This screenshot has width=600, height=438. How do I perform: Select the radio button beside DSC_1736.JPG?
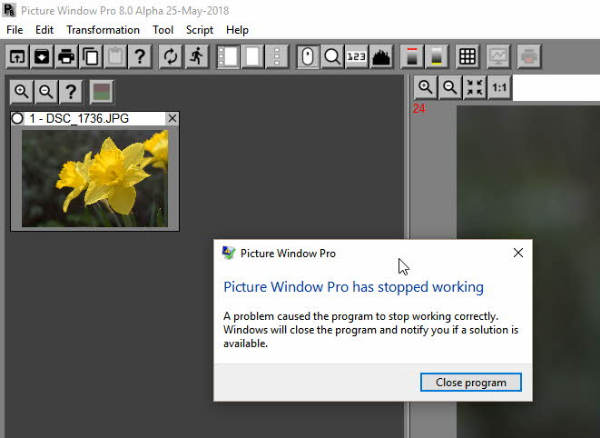pos(18,119)
